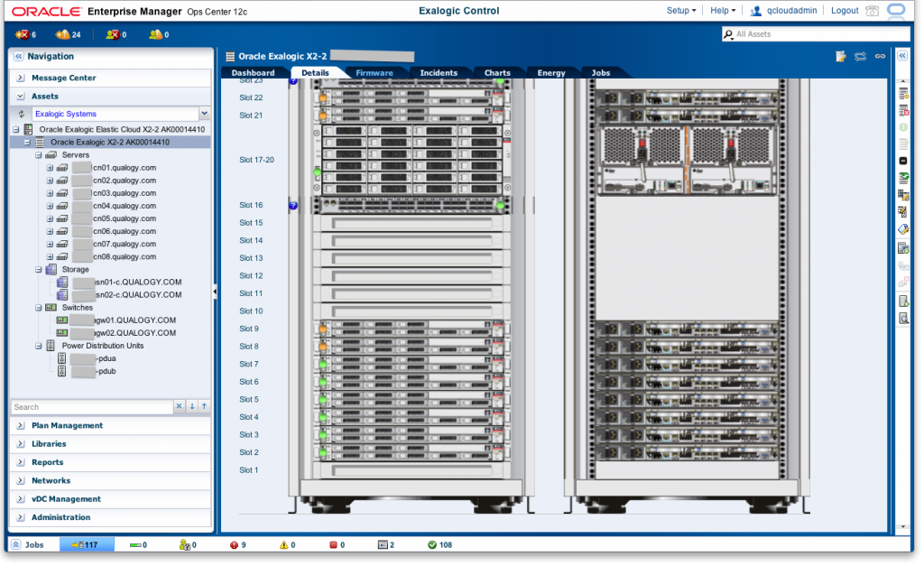This screenshot has height=566, width=924.
Task: Click the jobs awaiting user input counter
Action: [x=188, y=544]
